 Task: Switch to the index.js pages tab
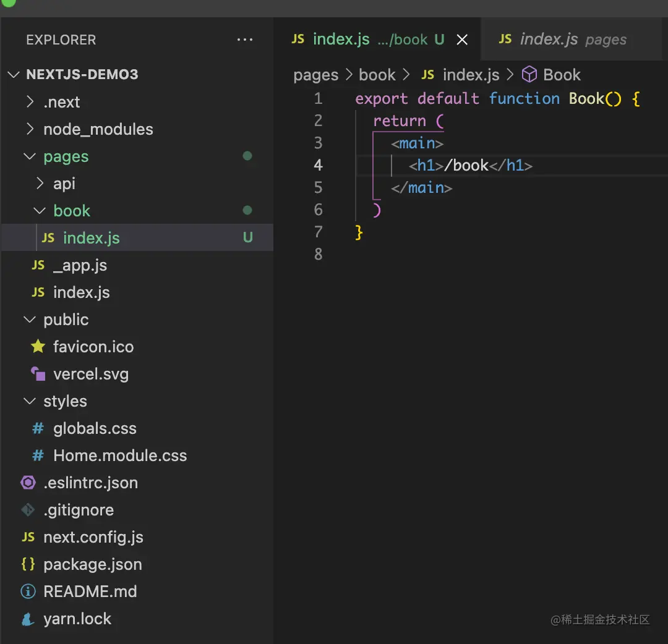(563, 40)
